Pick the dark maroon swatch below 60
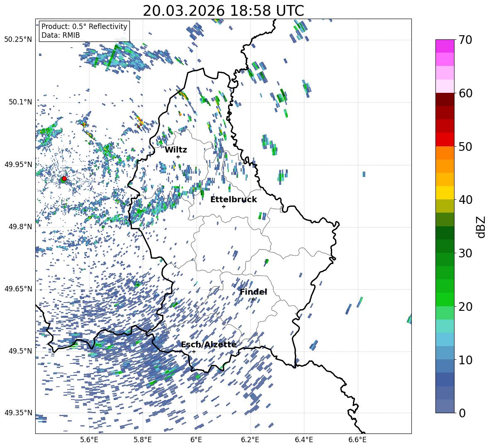Viewport: 491px width, 448px height. point(445,99)
